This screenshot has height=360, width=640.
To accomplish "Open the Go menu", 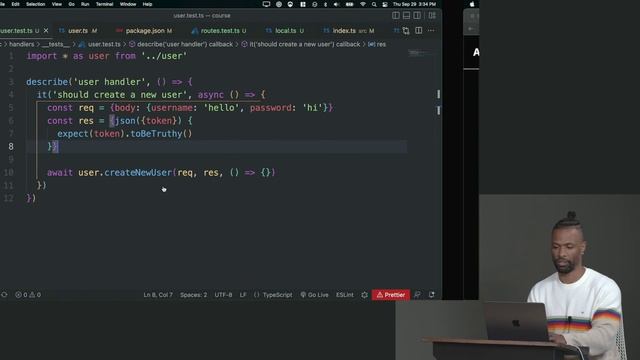I will (71, 4).
